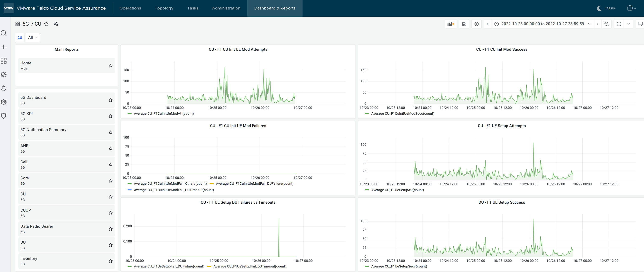This screenshot has height=272, width=644.
Task: Toggle DARK theme mode
Action: 606,8
